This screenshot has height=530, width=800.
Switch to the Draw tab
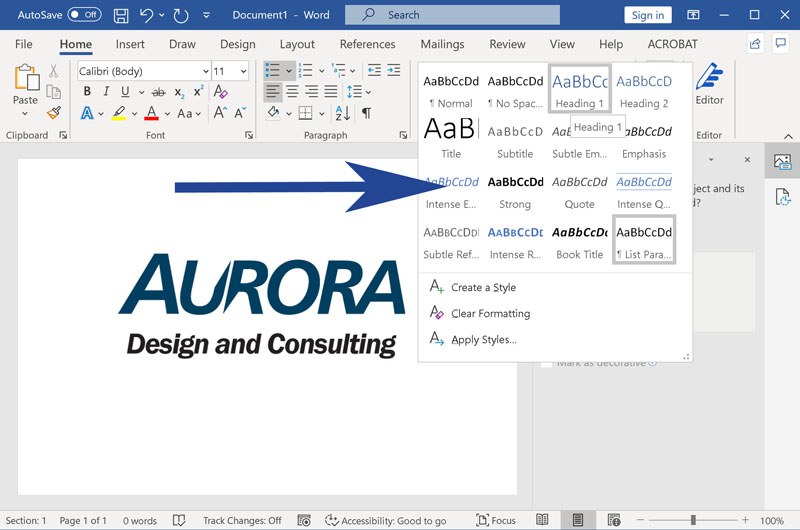182,44
